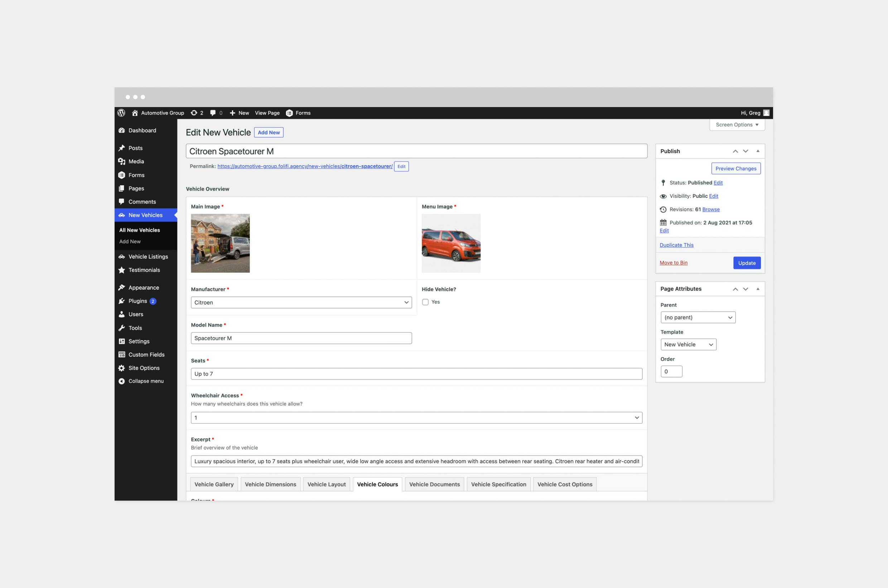Open Add New submenu under New Vehicles
The width and height of the screenshot is (888, 588).
[130, 242]
